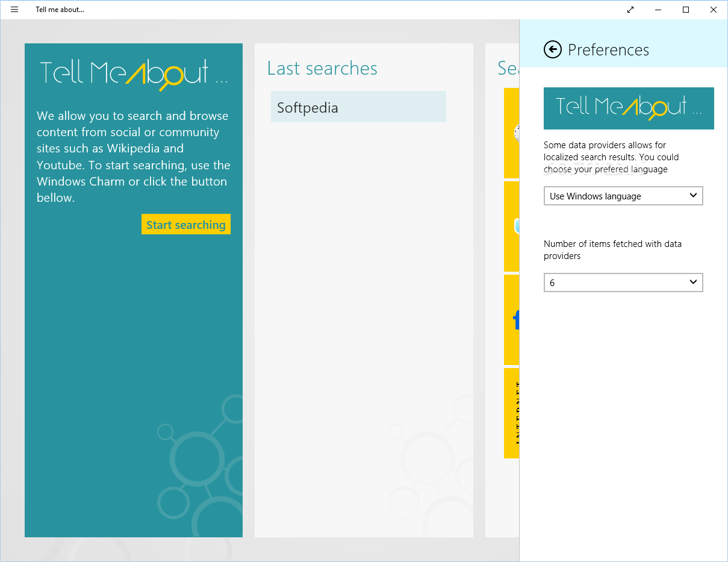
Task: Toggle full-screen with the diagonal arrows icon
Action: click(630, 10)
